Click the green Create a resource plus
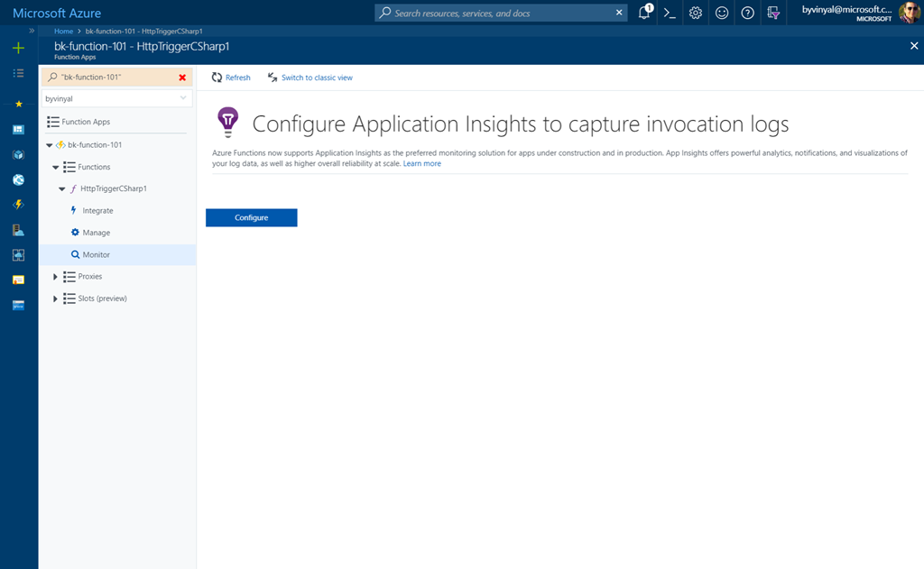Viewport: 924px width, 569px height. [18, 48]
